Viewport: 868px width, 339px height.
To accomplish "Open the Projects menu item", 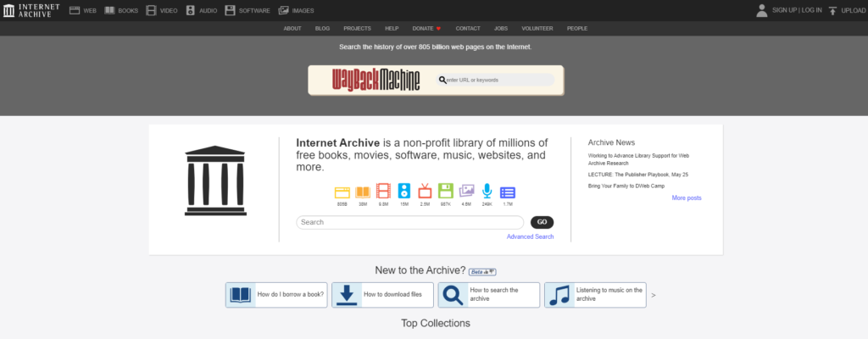I will pos(357,28).
